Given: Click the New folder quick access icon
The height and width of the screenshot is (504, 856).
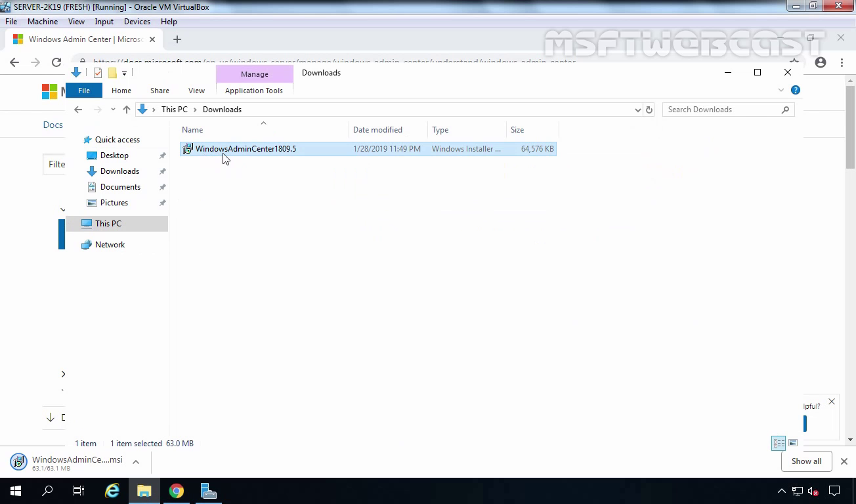Looking at the screenshot, I should [x=112, y=73].
